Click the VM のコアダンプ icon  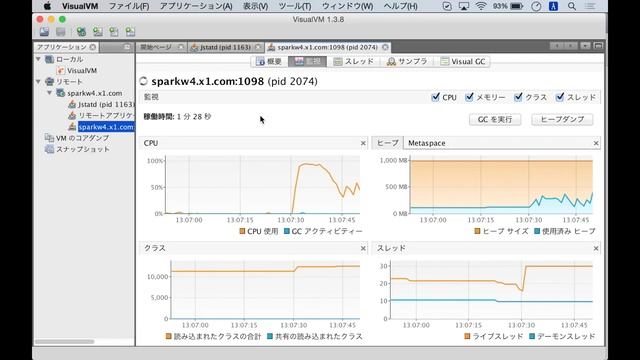[49, 138]
